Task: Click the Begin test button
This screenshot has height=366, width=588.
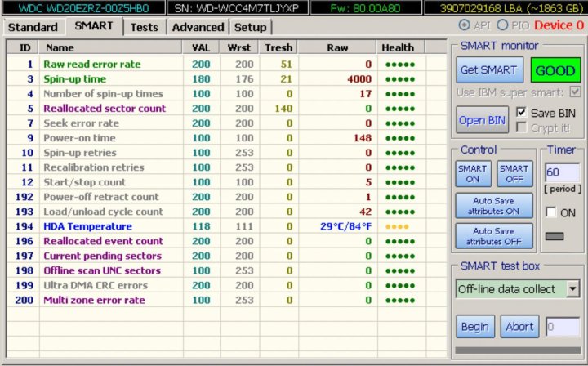Action: (475, 326)
